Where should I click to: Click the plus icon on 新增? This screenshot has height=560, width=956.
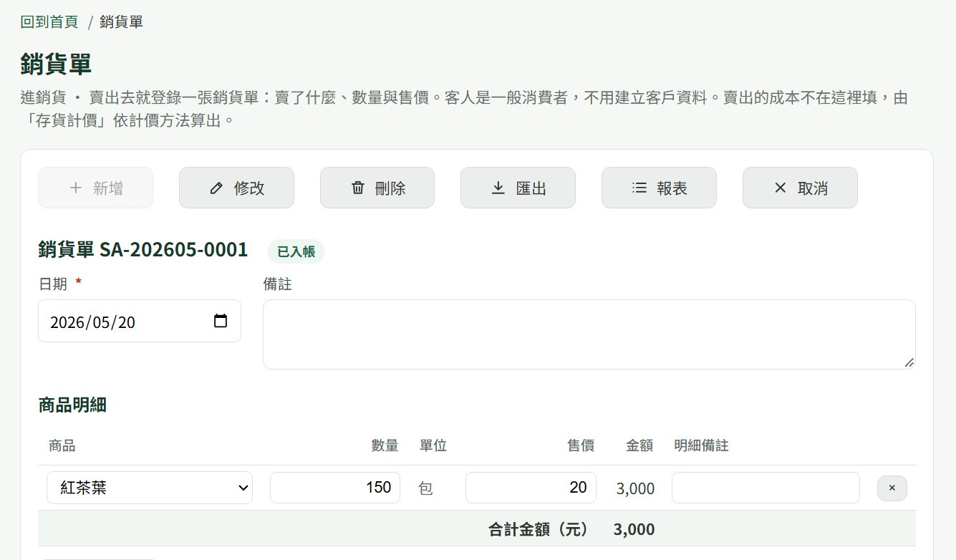[x=76, y=188]
